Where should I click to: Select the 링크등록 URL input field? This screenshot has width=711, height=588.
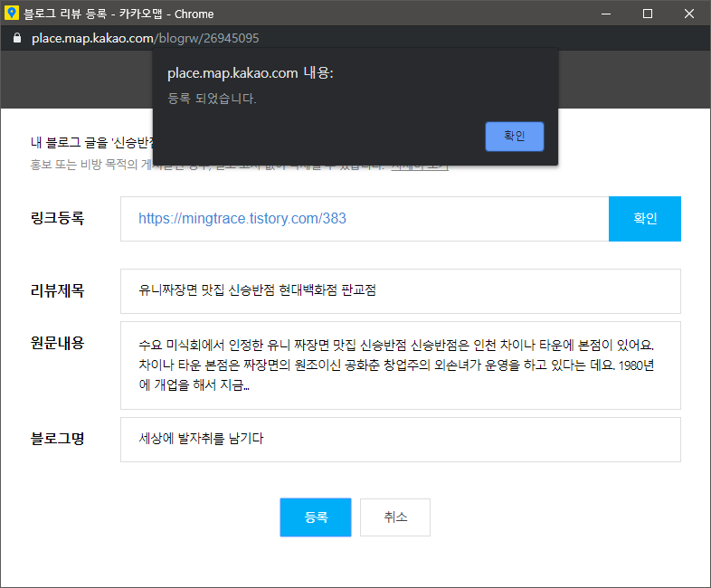tap(365, 219)
